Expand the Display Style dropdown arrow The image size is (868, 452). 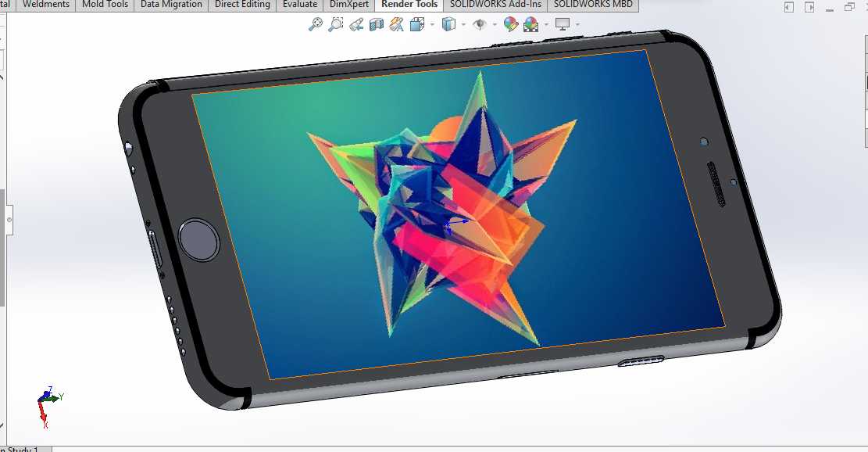[463, 24]
